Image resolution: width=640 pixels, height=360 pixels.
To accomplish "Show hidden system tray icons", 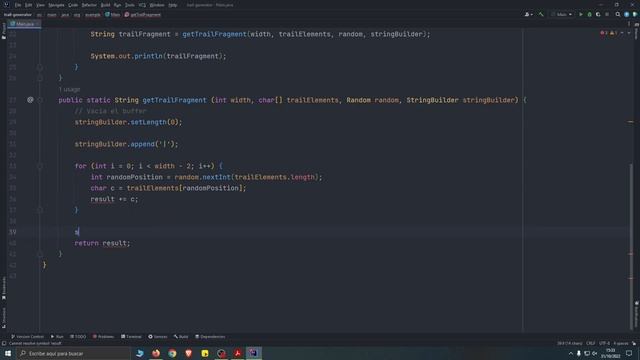I will (571, 353).
